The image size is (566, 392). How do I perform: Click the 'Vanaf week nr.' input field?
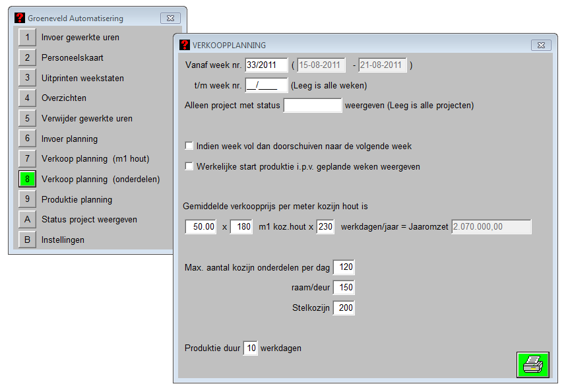[x=266, y=65]
